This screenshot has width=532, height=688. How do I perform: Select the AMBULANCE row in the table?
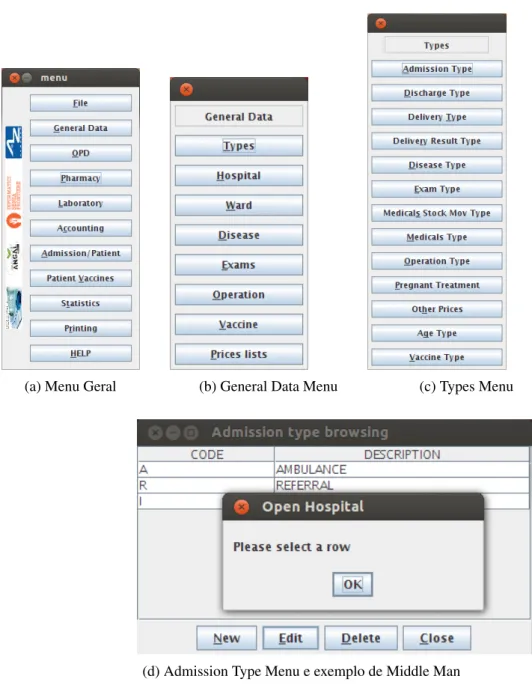(x=334, y=469)
